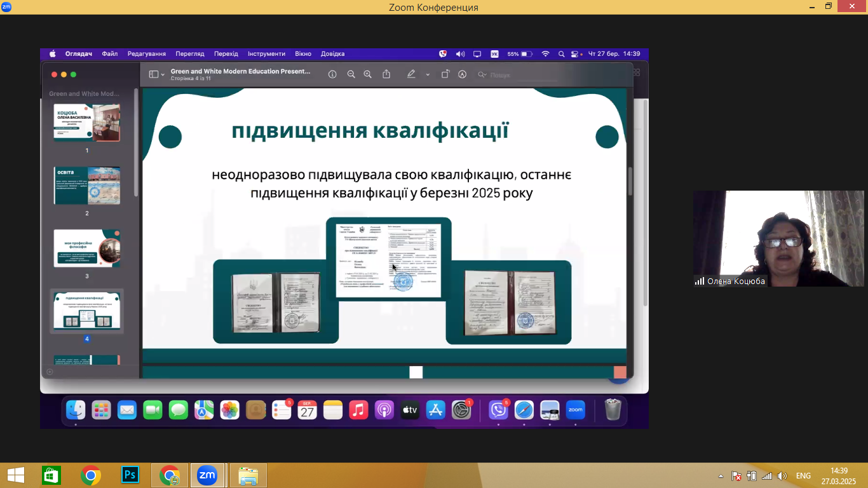The width and height of the screenshot is (868, 488).
Task: Click the Photoshop button on Windows taskbar
Action: (x=130, y=475)
